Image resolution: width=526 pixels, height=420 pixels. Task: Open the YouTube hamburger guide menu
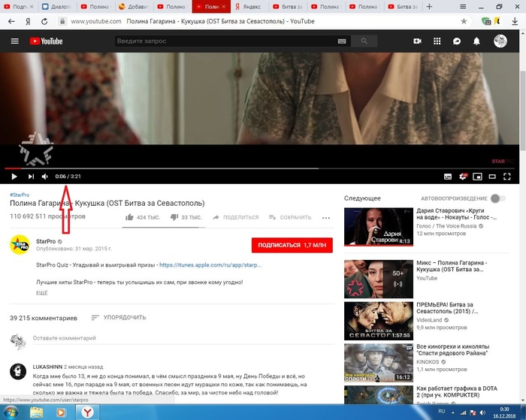point(14,41)
